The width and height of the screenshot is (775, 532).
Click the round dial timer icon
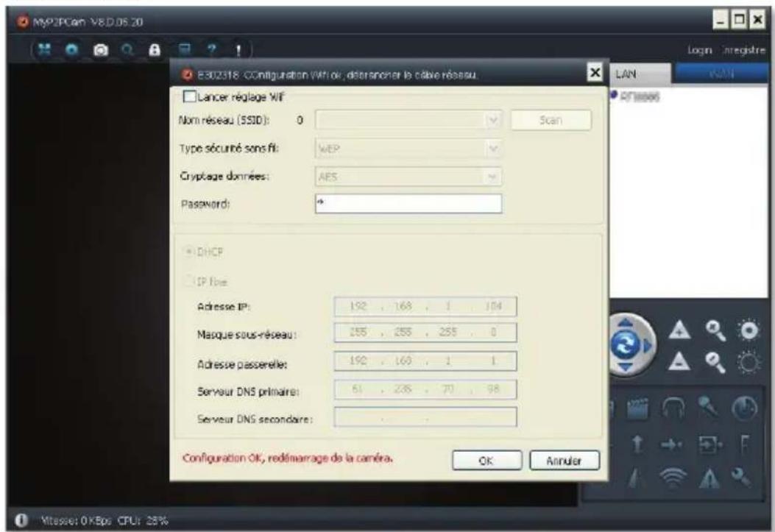744,408
